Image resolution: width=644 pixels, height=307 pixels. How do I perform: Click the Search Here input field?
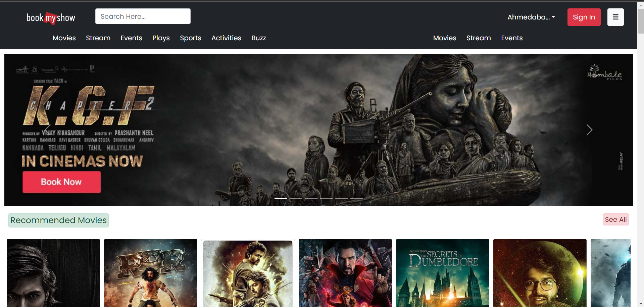[143, 16]
